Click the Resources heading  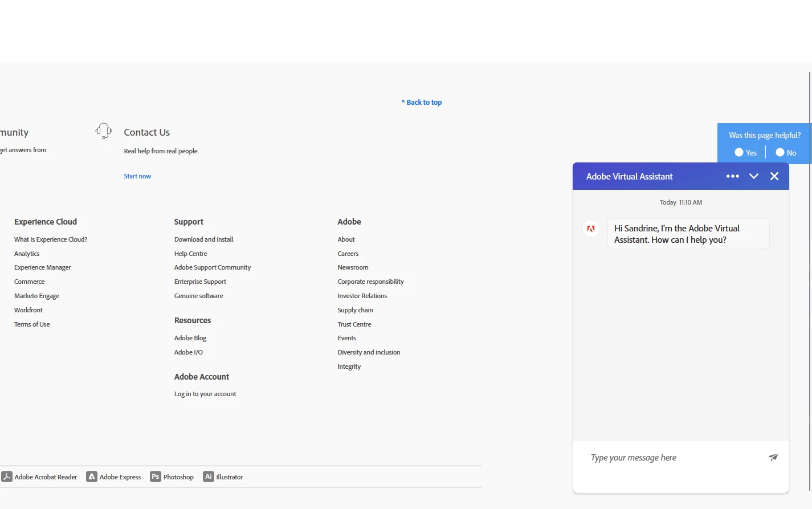coord(193,320)
